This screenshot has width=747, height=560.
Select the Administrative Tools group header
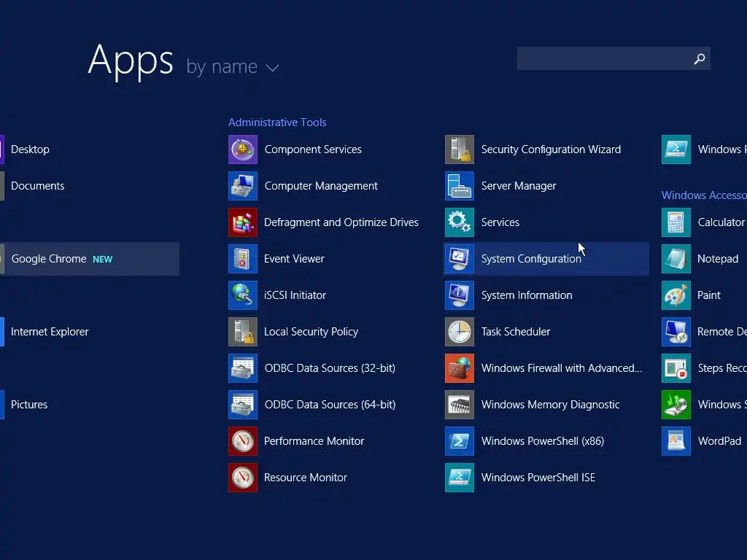277,122
